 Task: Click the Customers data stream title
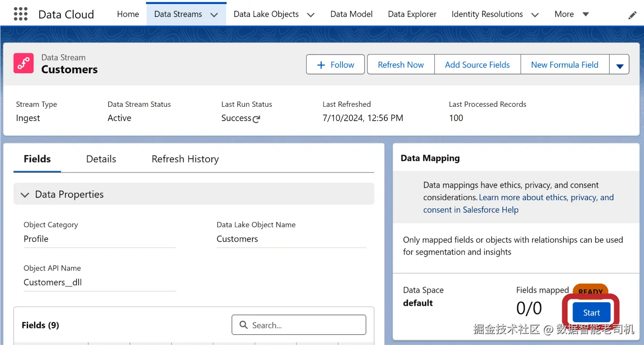tap(69, 69)
